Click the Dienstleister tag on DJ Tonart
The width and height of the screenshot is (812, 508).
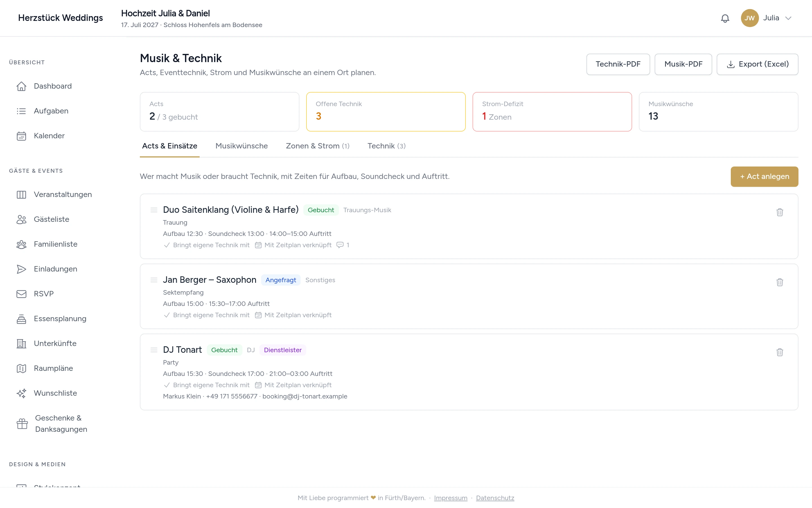click(283, 350)
